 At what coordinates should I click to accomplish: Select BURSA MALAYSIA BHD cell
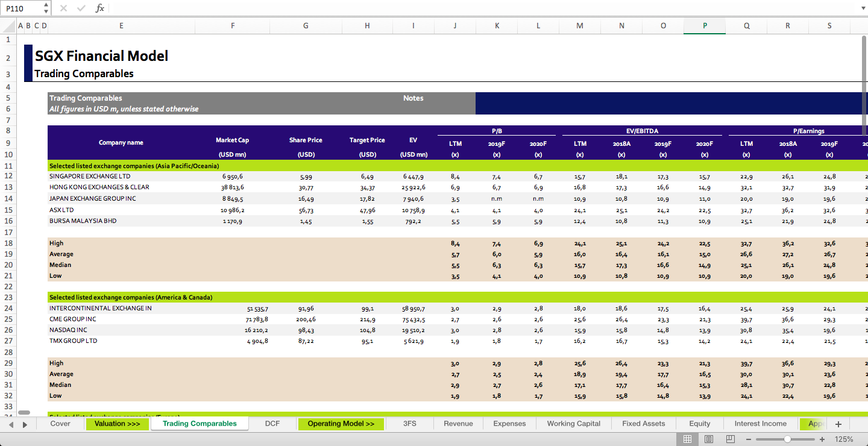pyautogui.click(x=121, y=221)
